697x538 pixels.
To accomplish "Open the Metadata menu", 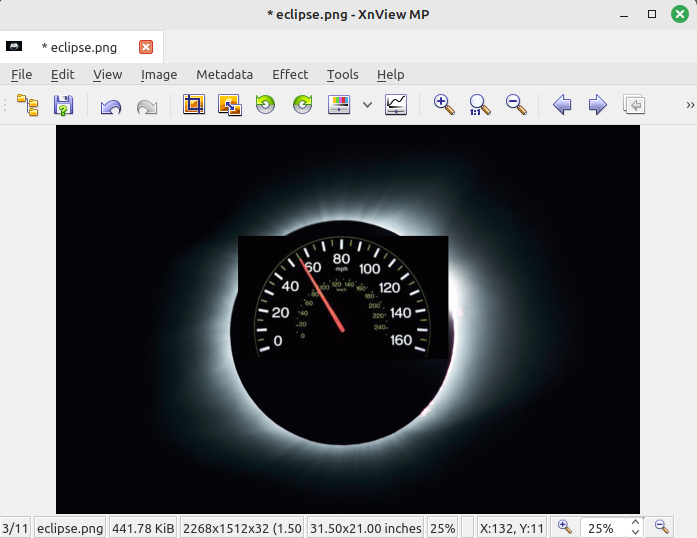I will click(x=224, y=74).
